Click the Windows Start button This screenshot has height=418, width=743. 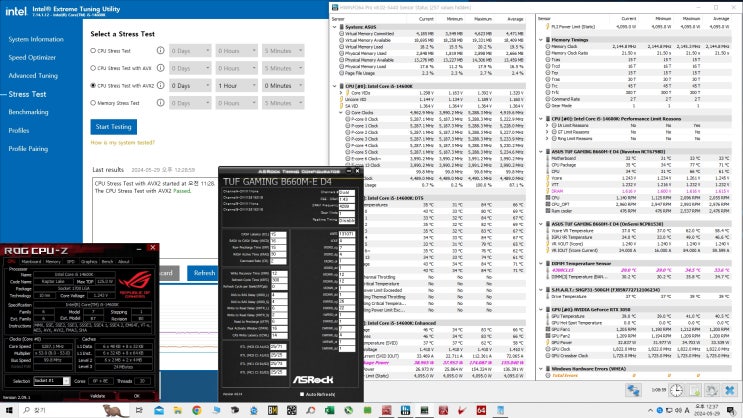pos(8,409)
